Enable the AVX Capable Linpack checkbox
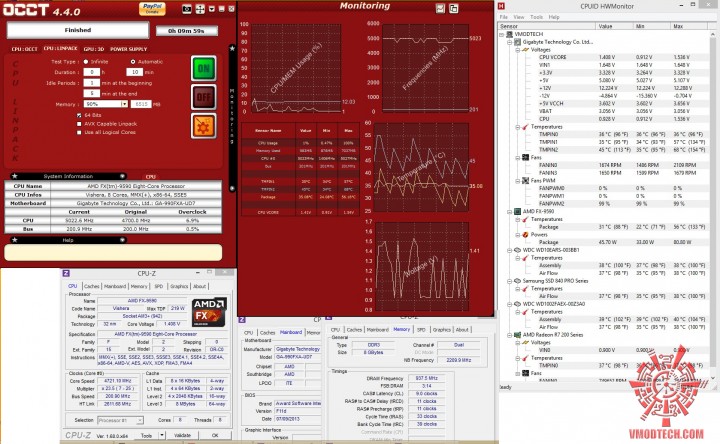This screenshot has width=720, height=444. point(79,124)
